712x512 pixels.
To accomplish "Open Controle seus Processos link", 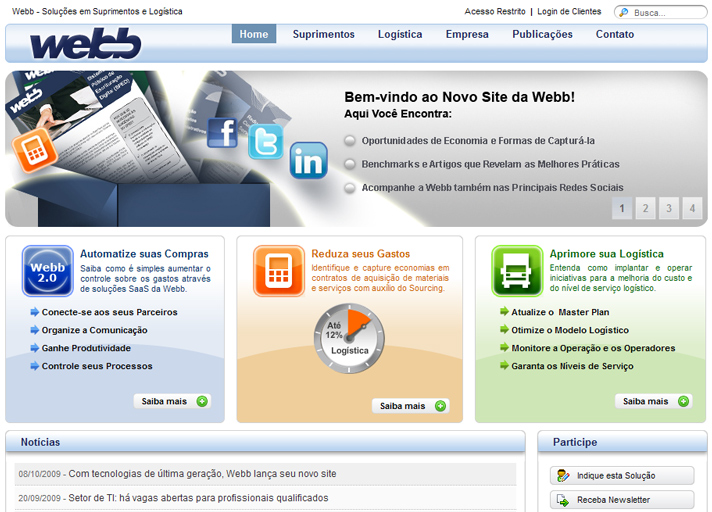I will [97, 366].
